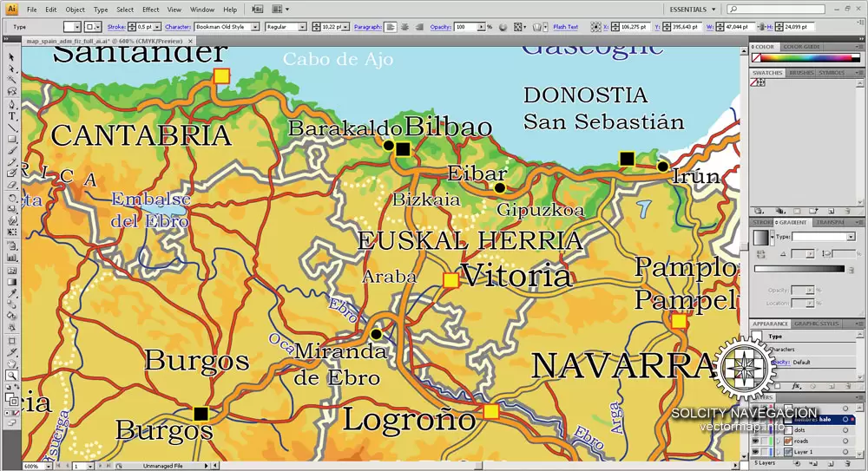The height and width of the screenshot is (471, 868).
Task: Switch to Brushes tab
Action: coord(801,73)
